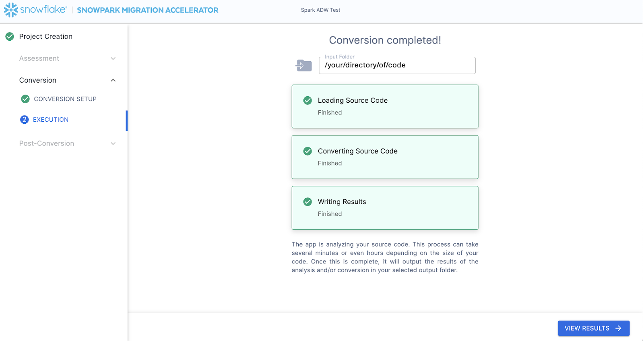Click the Writing Results status card
Viewport: 644px width, 344px height.
[x=385, y=208]
